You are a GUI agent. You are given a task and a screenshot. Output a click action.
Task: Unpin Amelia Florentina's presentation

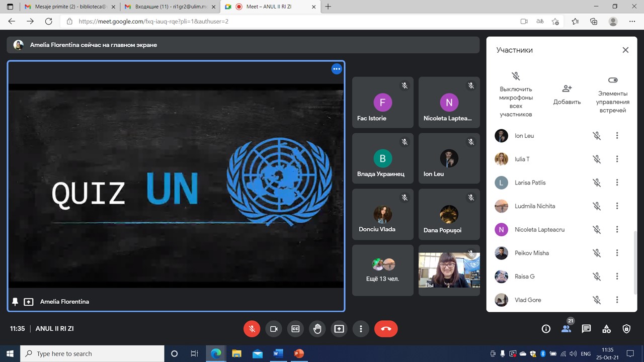coord(15,302)
